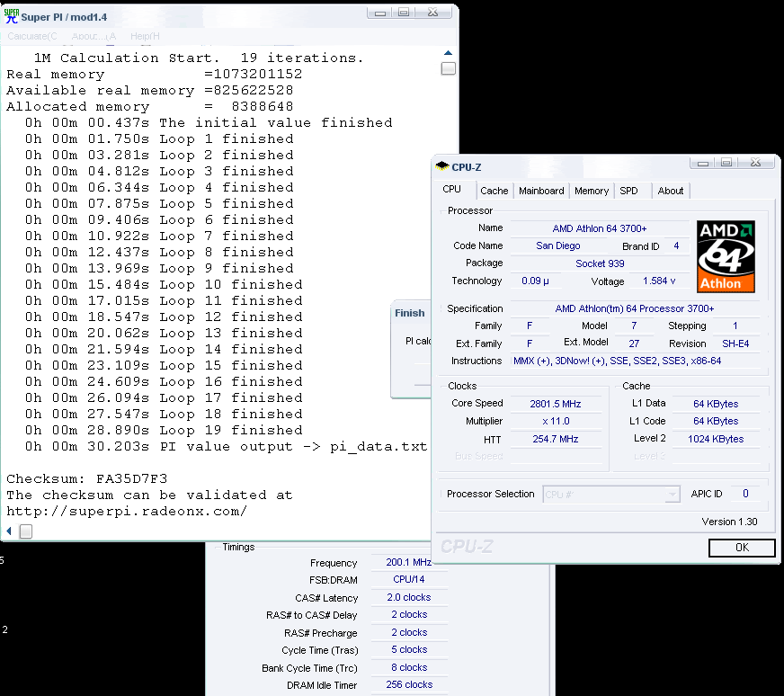Image resolution: width=784 pixels, height=696 pixels.
Task: Click the Super PI icon in the title bar
Action: (x=11, y=15)
